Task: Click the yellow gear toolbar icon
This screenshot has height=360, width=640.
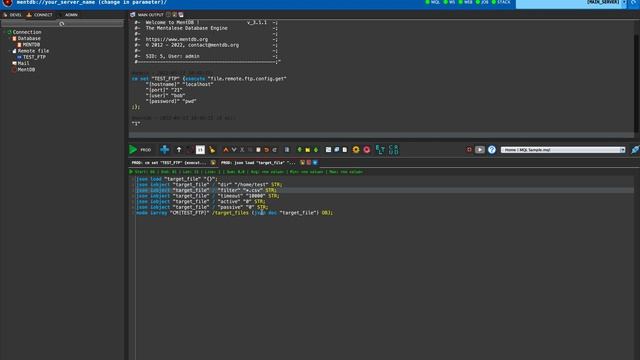Action: 356,150
